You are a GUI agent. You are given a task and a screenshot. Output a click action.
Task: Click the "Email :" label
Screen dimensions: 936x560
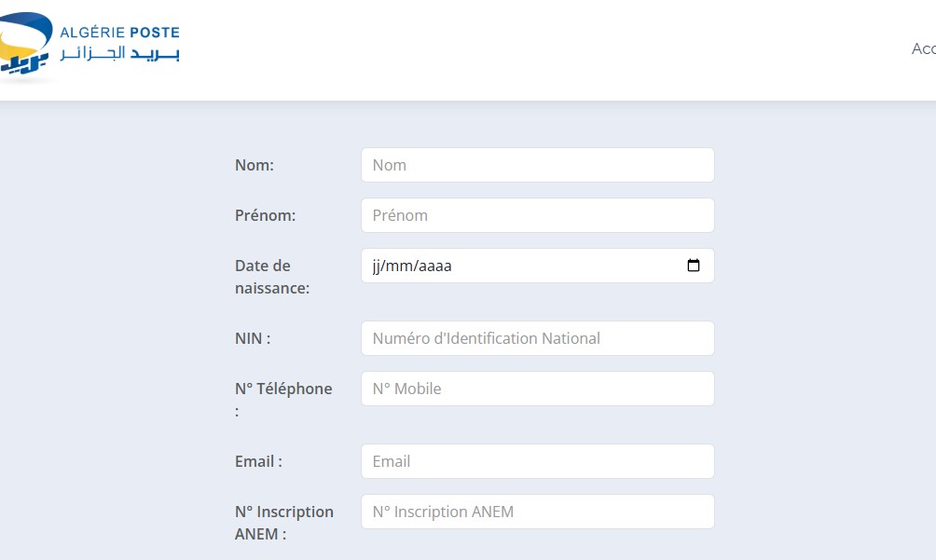[x=258, y=461]
